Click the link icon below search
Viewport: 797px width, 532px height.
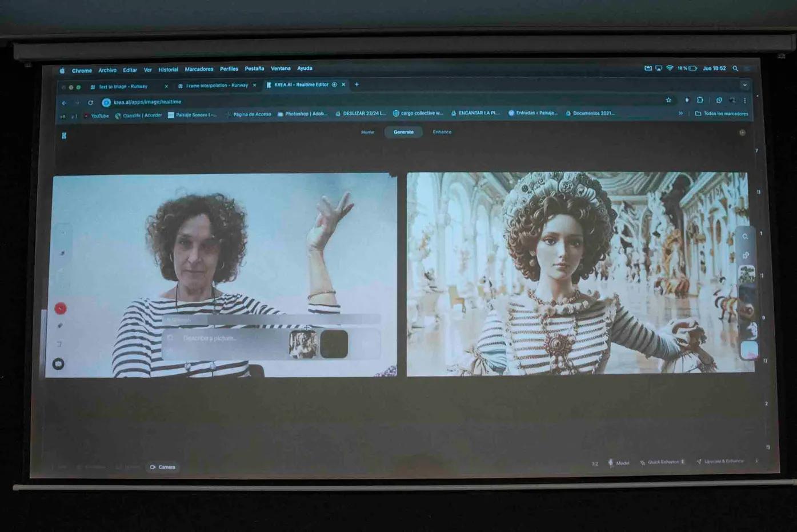(746, 255)
